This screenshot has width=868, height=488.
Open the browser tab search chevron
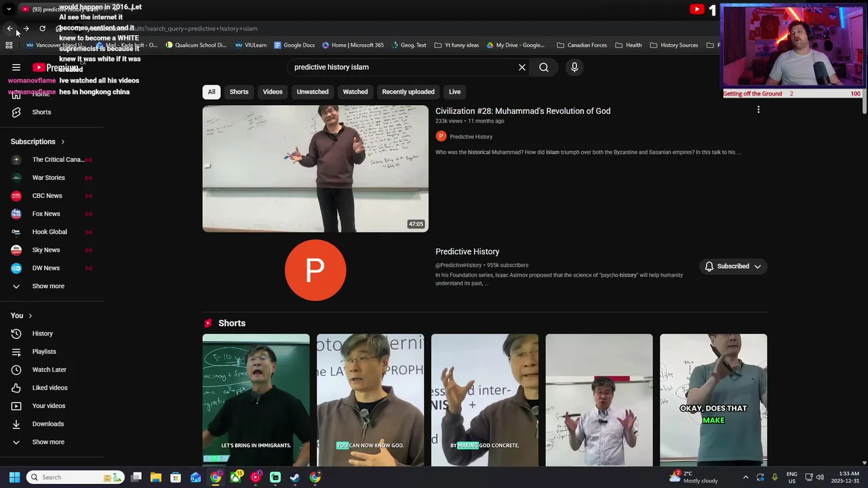coord(9,9)
